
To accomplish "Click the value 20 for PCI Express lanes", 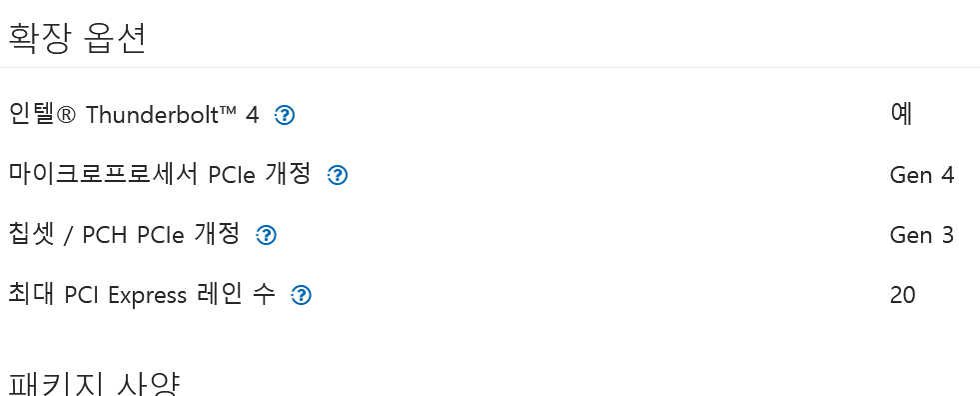I will click(902, 295).
